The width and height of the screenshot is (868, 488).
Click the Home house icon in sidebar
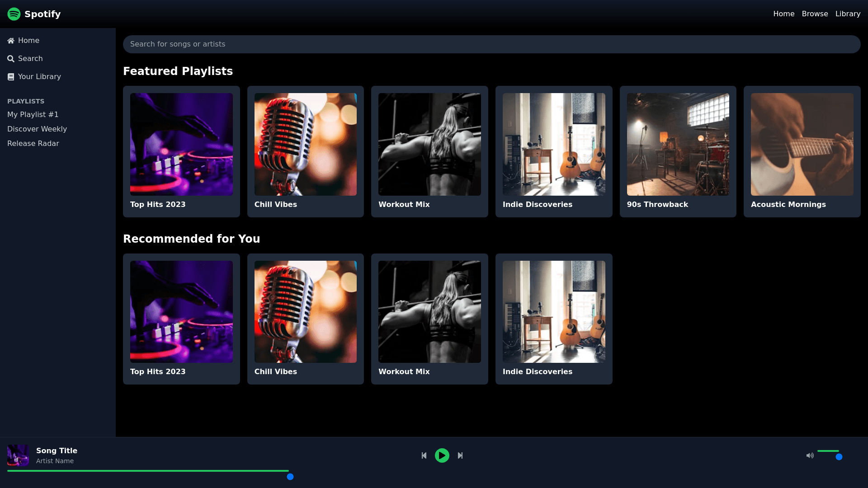[11, 41]
